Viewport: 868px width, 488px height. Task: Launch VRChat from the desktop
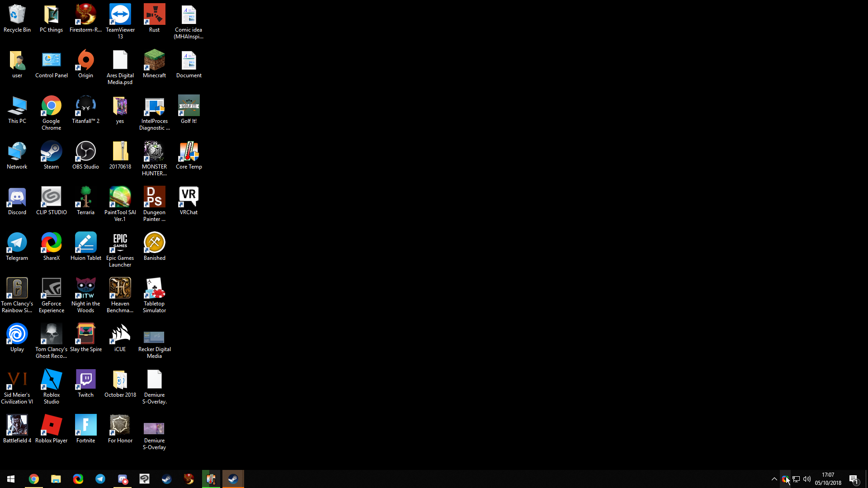click(x=189, y=197)
